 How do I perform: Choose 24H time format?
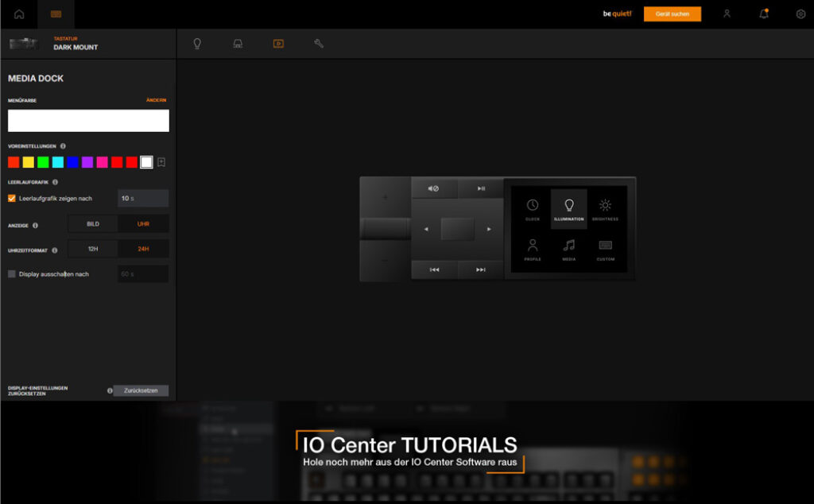(143, 249)
